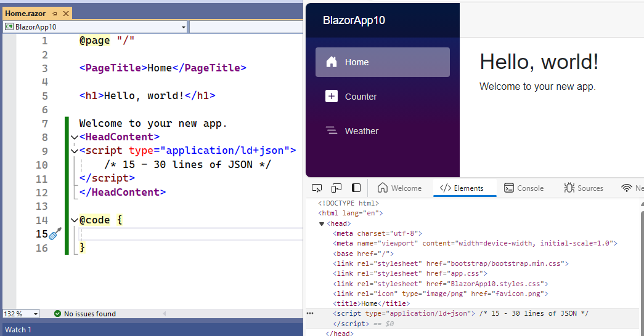Open the three-dot menu beside the script node
This screenshot has height=336, width=644.
pos(310,313)
